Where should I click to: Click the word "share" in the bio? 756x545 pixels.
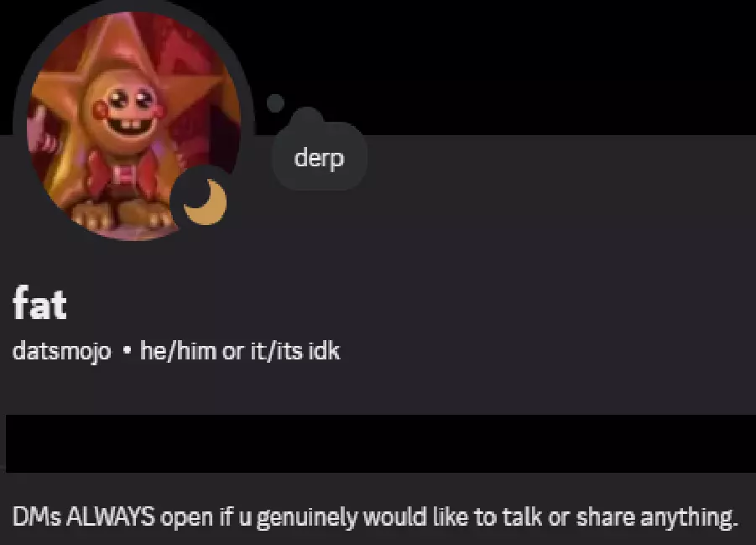(x=605, y=516)
